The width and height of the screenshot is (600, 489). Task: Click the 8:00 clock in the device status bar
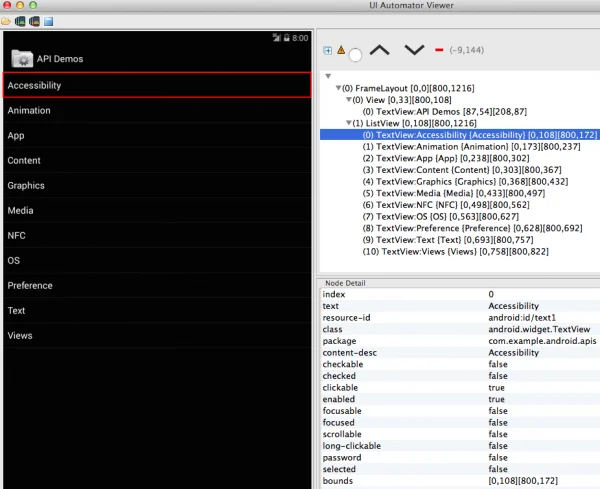point(300,38)
